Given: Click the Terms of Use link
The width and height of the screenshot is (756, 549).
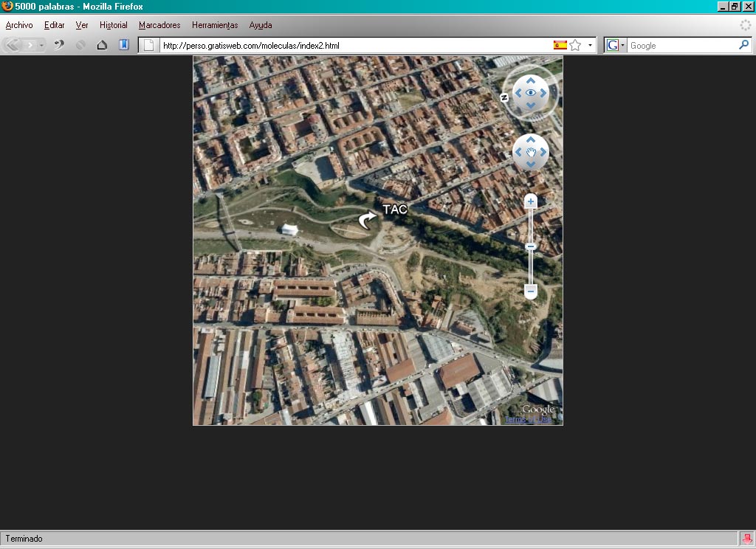Looking at the screenshot, I should (x=527, y=419).
